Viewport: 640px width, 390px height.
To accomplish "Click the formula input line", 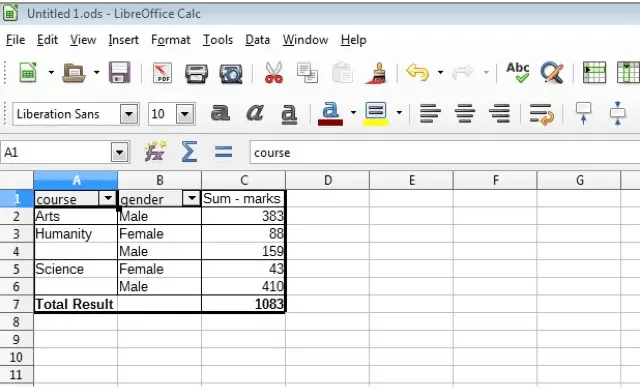I will coord(445,153).
